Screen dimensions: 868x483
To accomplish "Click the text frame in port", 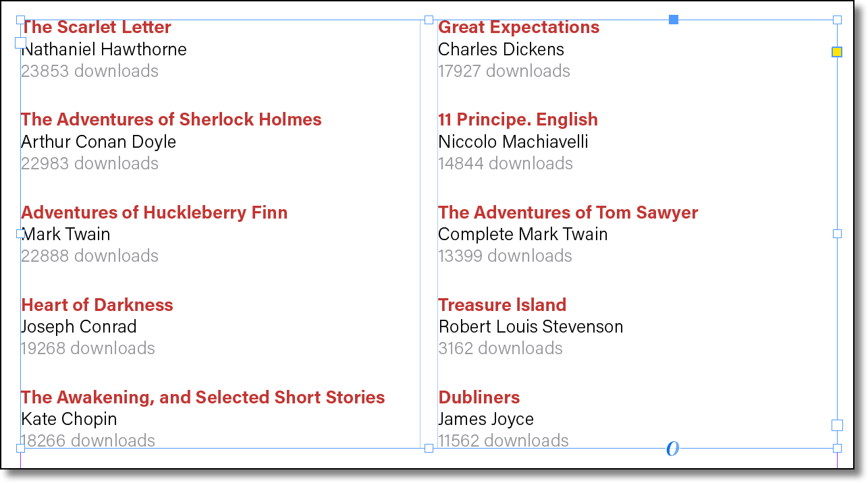I will tap(20, 42).
